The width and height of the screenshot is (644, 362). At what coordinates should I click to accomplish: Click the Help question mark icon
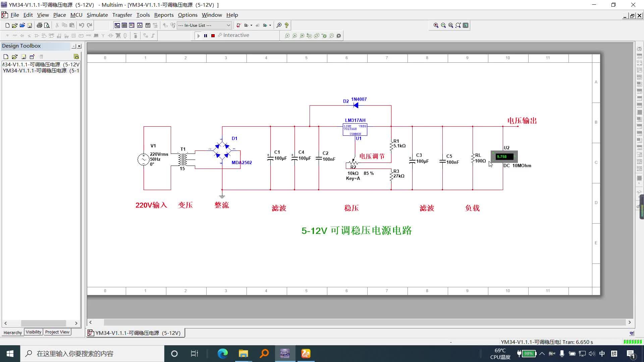[286, 25]
